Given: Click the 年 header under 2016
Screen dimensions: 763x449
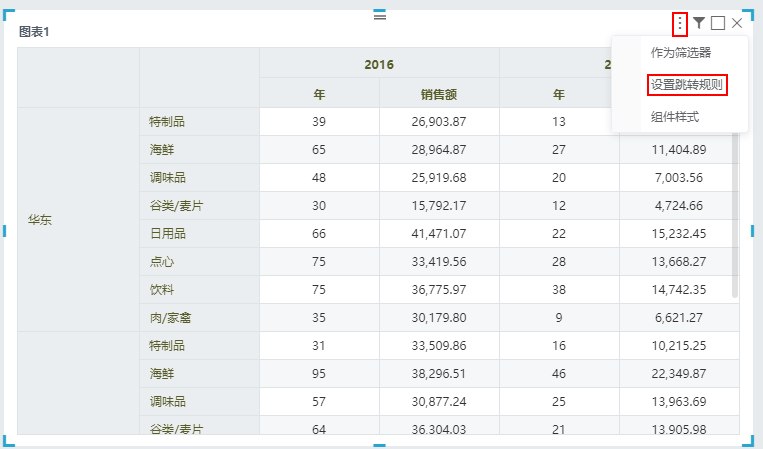Looking at the screenshot, I should [x=319, y=94].
